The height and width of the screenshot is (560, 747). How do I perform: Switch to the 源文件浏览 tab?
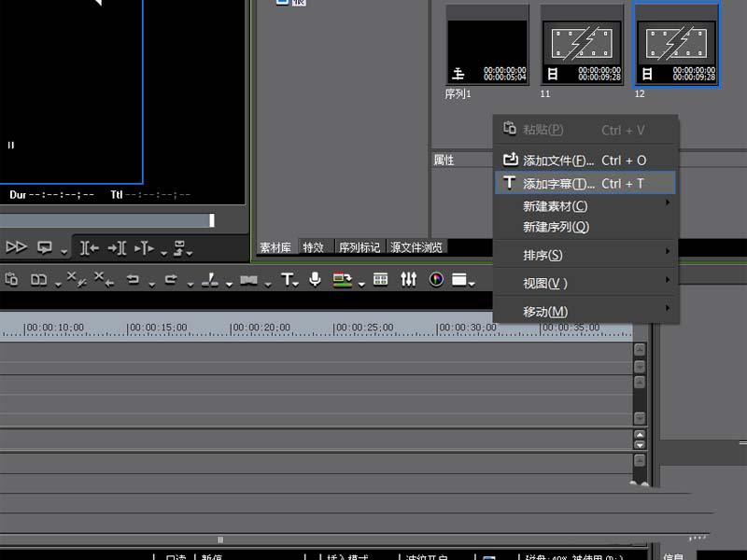tap(416, 247)
